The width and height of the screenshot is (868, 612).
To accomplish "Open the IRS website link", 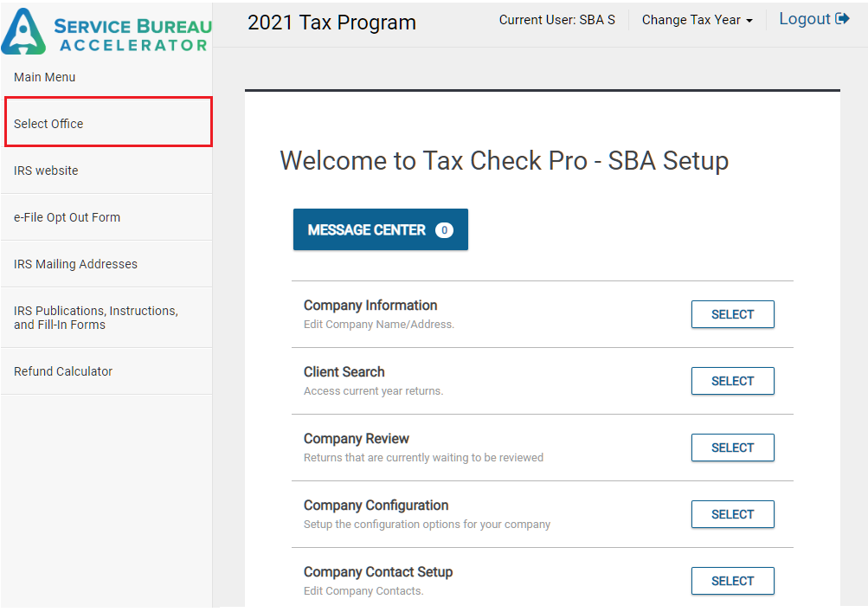I will 46,171.
